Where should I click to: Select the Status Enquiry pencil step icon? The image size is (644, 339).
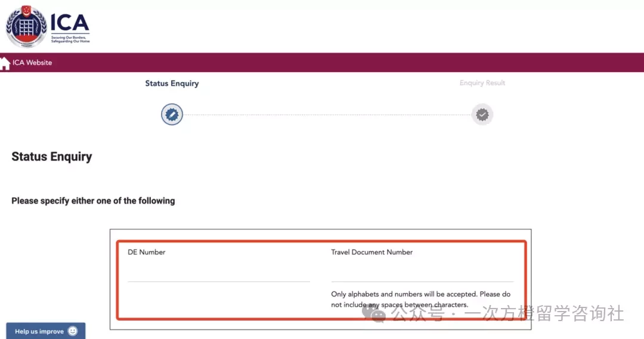coord(172,114)
